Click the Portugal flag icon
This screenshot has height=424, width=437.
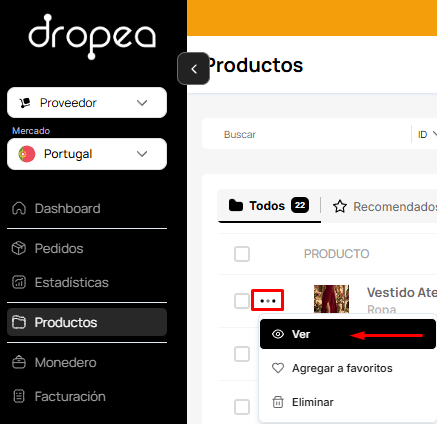pos(27,154)
